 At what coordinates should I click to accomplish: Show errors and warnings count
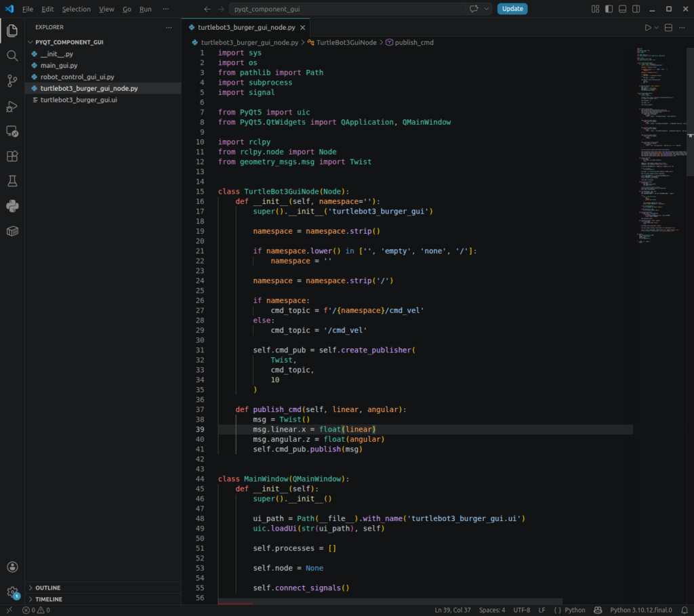coord(37,611)
